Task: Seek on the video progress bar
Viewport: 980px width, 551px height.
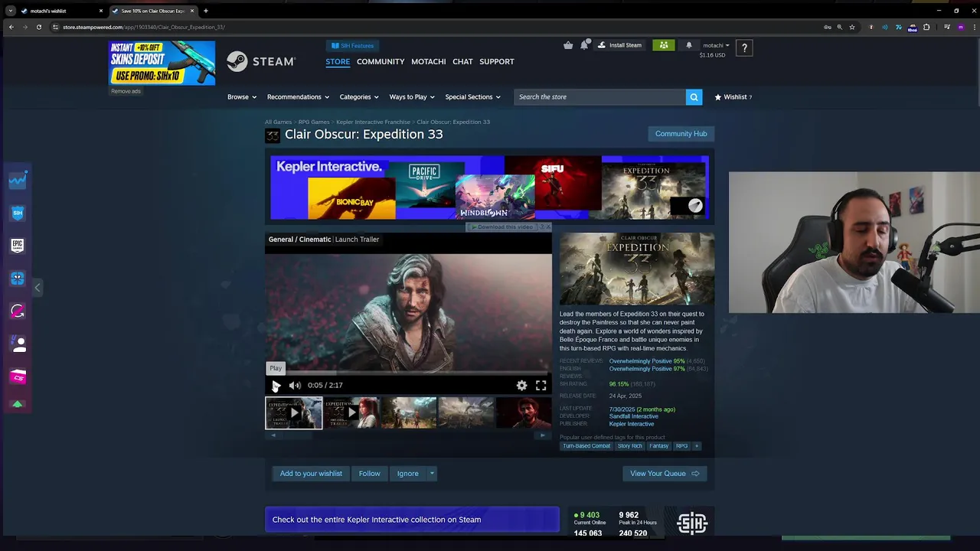Action: coord(408,373)
